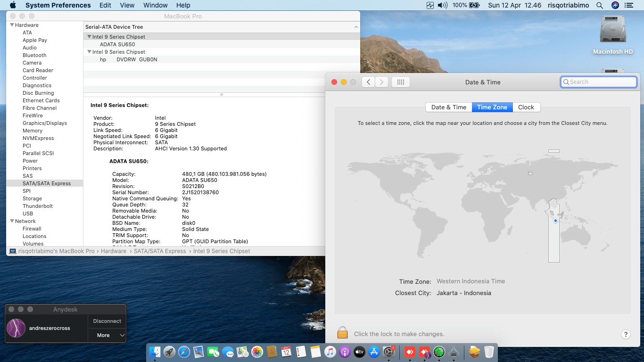Image resolution: width=644 pixels, height=362 pixels.
Task: Open Reminders from the Dock
Action: [301, 352]
